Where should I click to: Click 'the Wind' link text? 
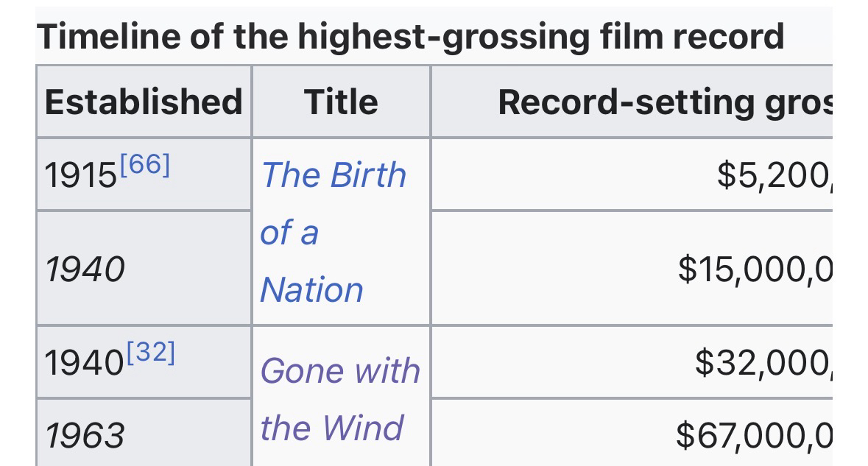331,427
